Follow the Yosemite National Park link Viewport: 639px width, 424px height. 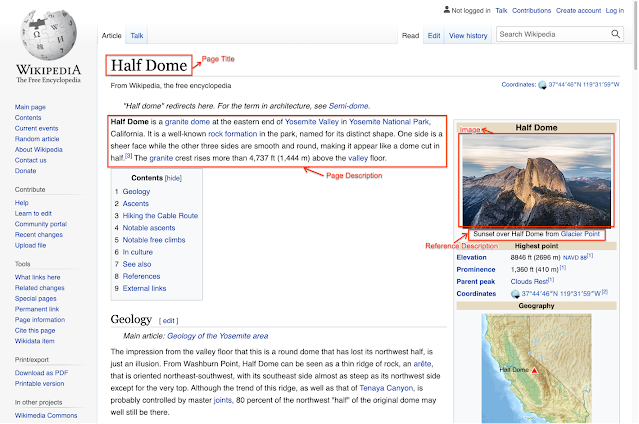(389, 121)
